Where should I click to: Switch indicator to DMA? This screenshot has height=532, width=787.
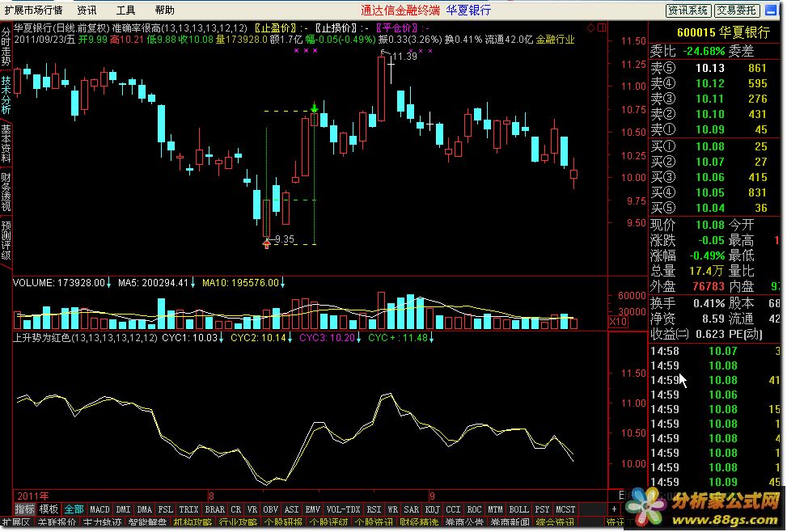(145, 509)
